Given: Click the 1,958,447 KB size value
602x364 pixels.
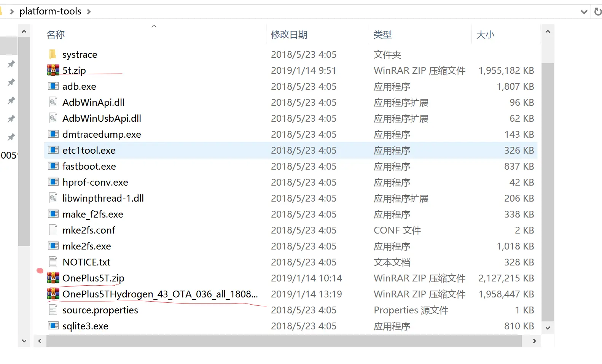Looking at the screenshot, I should 506,294.
